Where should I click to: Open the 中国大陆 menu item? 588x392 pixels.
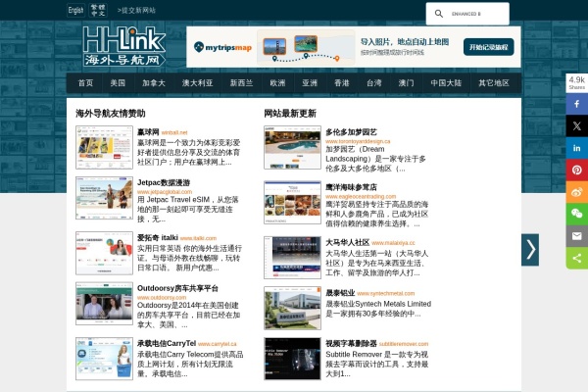pyautogui.click(x=446, y=83)
